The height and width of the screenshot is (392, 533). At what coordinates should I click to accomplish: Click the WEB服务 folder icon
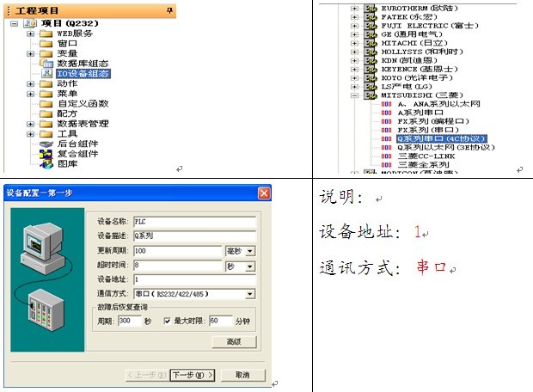click(x=46, y=34)
